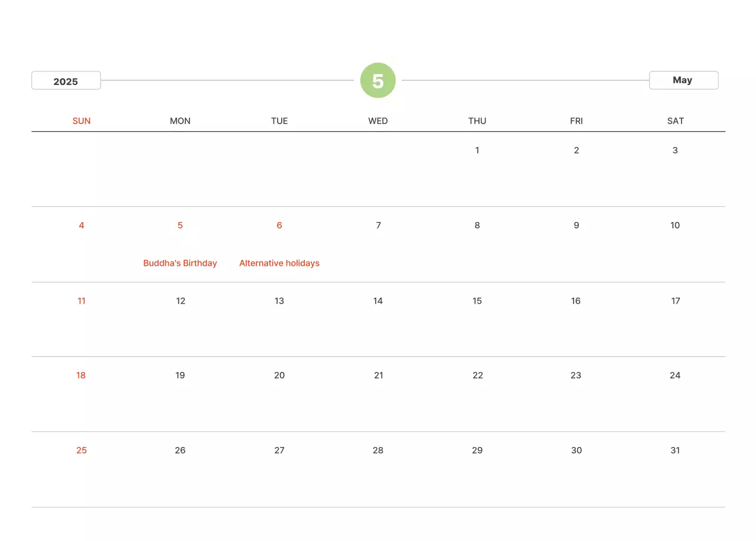Select date 14 in the calendar
The width and height of the screenshot is (756, 541).
378,301
